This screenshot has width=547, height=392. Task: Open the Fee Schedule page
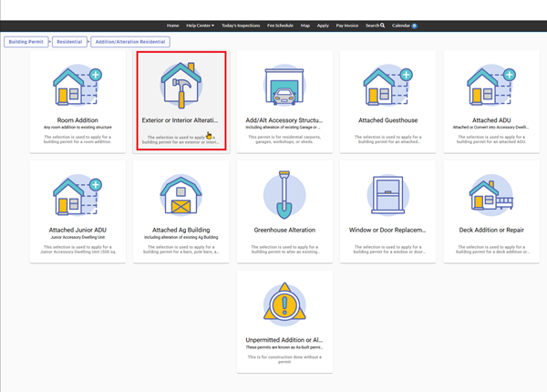click(x=281, y=26)
